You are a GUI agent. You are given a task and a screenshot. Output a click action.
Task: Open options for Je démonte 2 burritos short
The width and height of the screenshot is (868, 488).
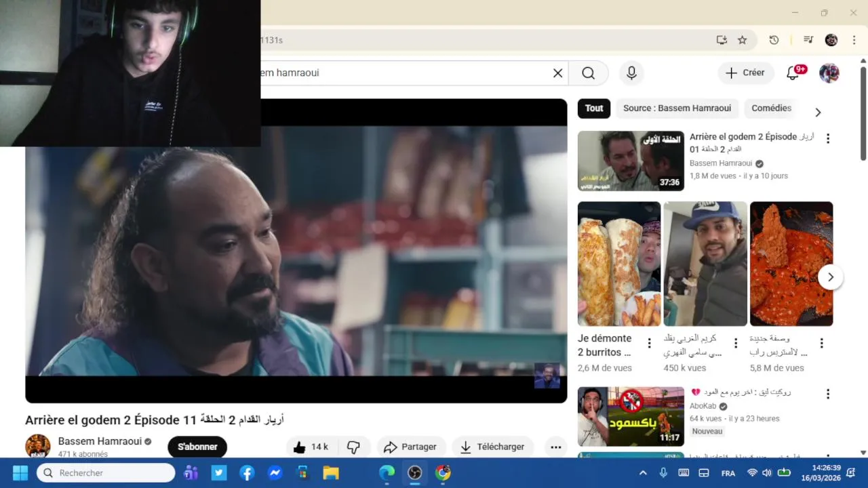(649, 344)
